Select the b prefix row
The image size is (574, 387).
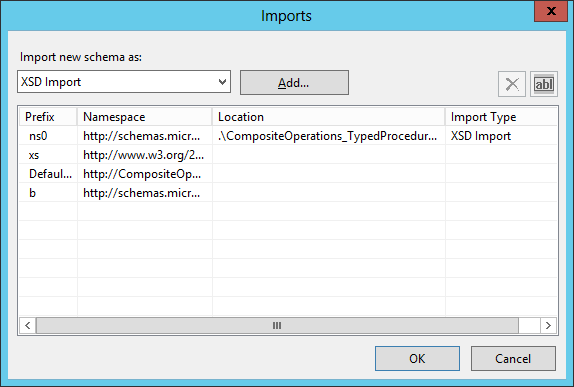(288, 193)
